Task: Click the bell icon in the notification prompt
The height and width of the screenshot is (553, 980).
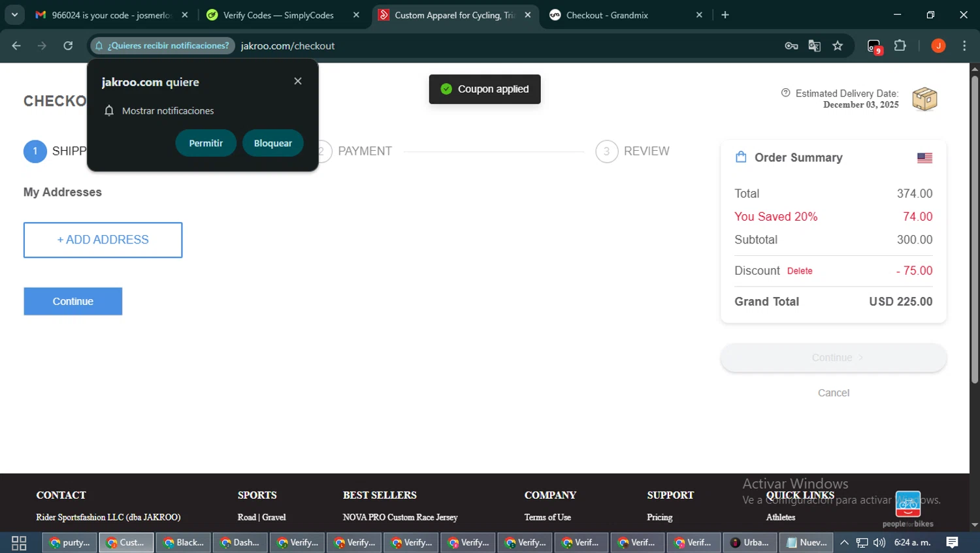Action: tap(109, 110)
